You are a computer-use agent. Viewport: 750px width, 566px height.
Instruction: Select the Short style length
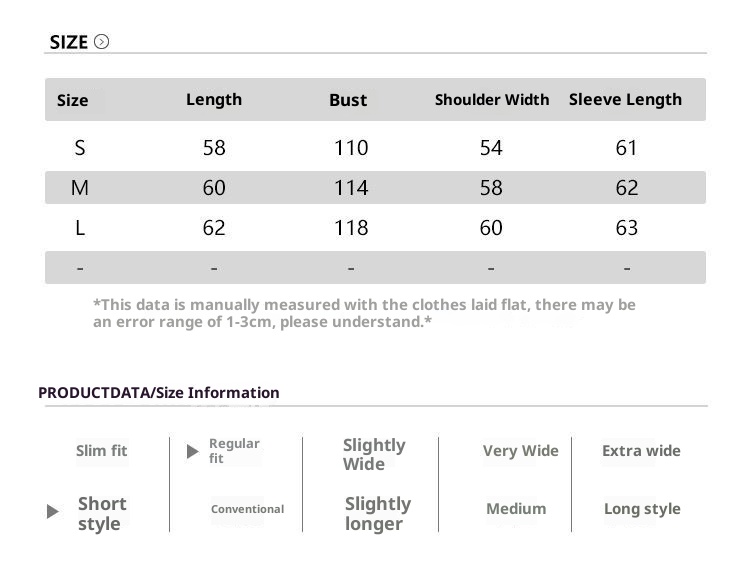pos(101,513)
